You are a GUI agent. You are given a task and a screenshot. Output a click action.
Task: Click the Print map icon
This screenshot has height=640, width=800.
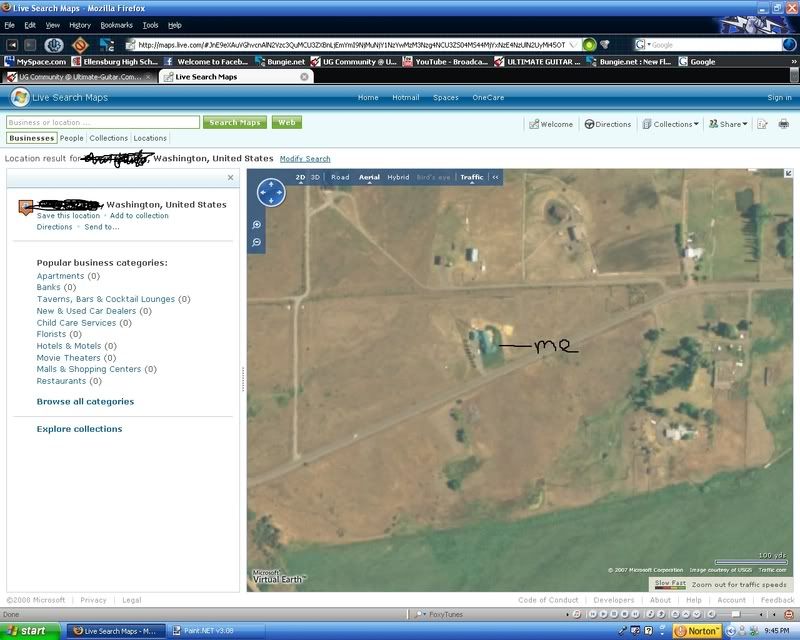pos(784,124)
